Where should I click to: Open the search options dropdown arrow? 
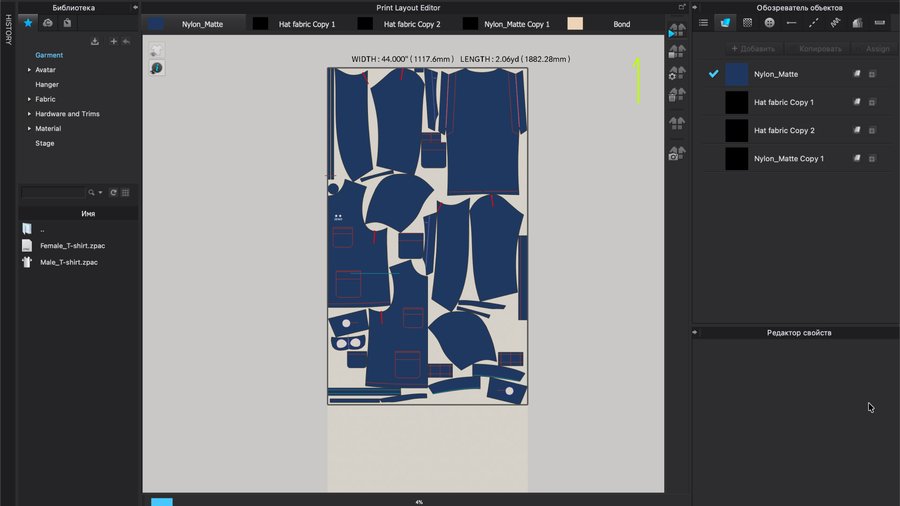(100, 192)
